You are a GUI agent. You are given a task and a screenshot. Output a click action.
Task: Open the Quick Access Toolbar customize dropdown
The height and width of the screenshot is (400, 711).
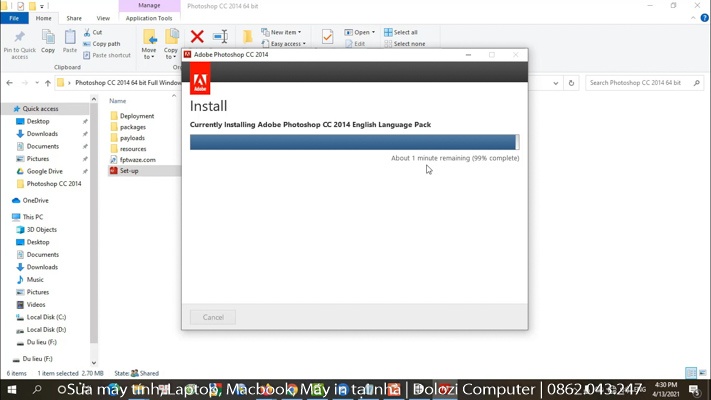pos(42,6)
